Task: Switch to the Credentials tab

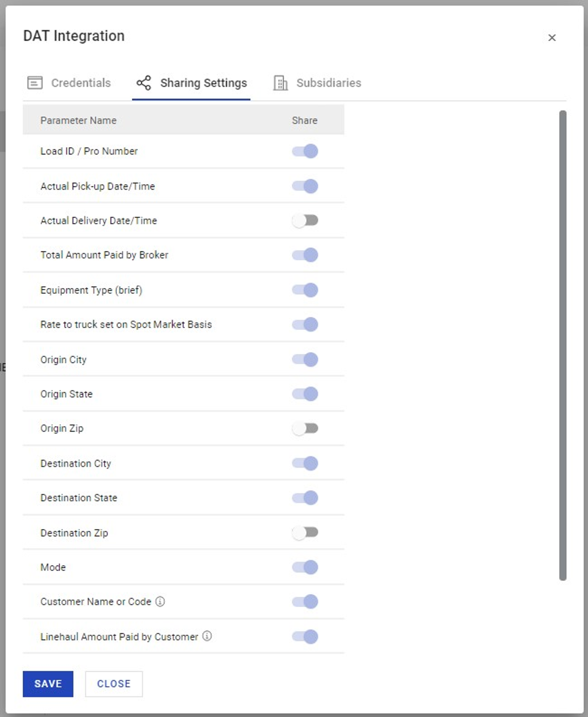Action: [69, 83]
